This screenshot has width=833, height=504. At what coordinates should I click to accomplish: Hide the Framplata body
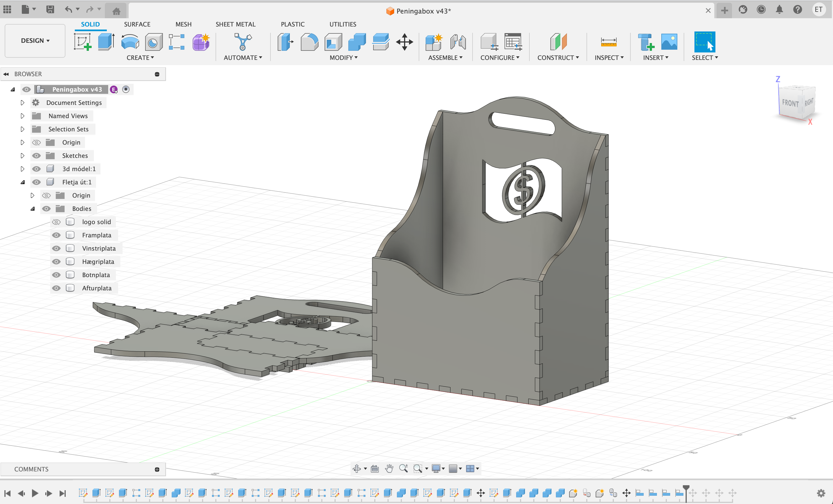(x=56, y=235)
